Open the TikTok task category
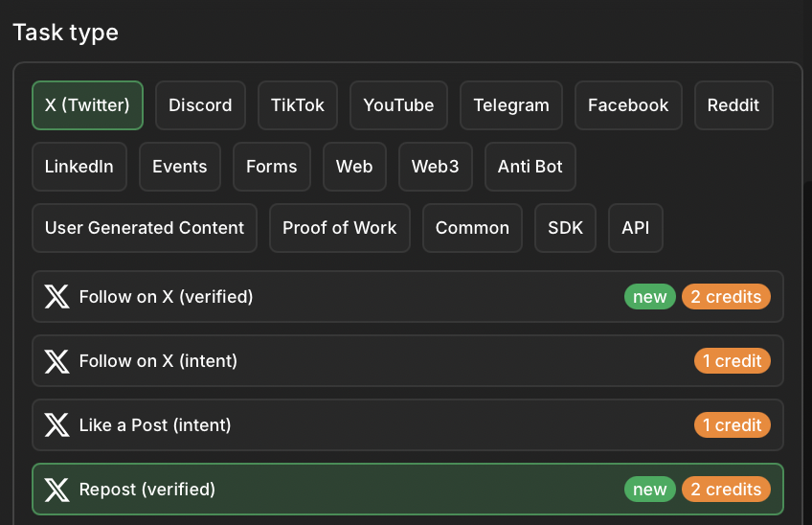Image resolution: width=812 pixels, height=525 pixels. coord(298,105)
